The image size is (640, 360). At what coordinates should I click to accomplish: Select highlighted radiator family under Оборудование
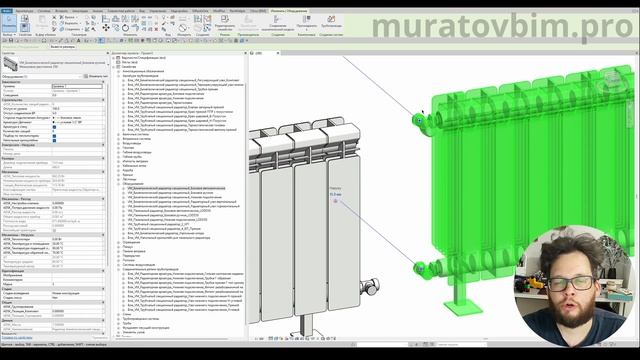tap(176, 188)
